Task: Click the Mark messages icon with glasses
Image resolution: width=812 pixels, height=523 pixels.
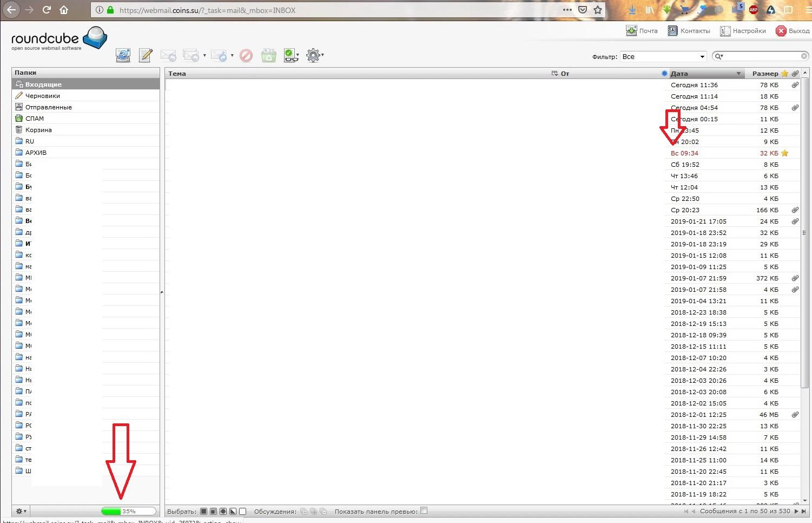Action: coord(291,55)
